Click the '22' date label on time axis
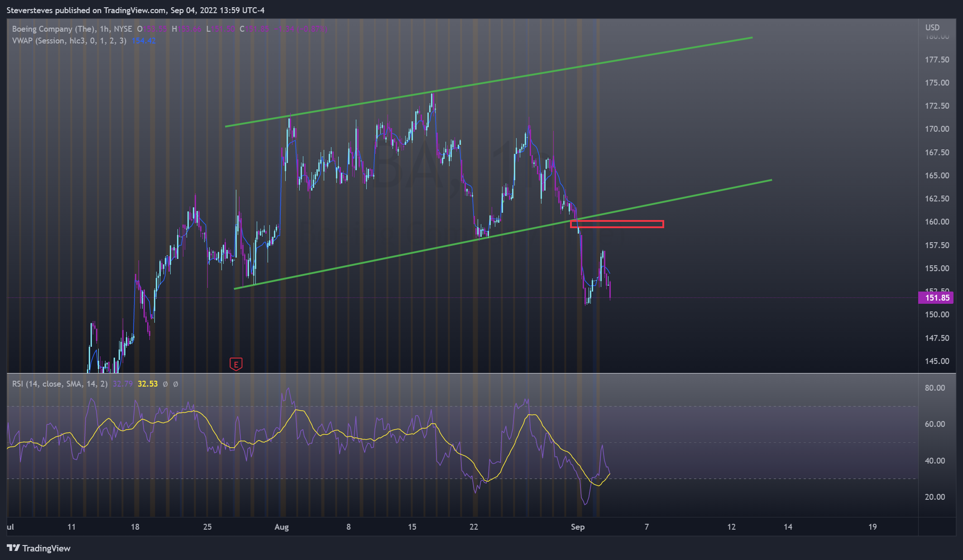Viewport: 963px width, 560px height. pos(474,527)
